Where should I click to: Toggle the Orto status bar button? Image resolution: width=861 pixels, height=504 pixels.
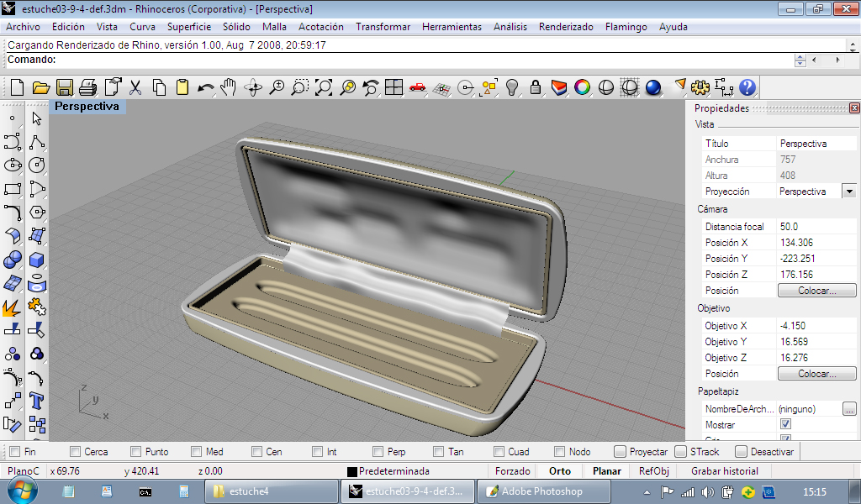(x=559, y=471)
